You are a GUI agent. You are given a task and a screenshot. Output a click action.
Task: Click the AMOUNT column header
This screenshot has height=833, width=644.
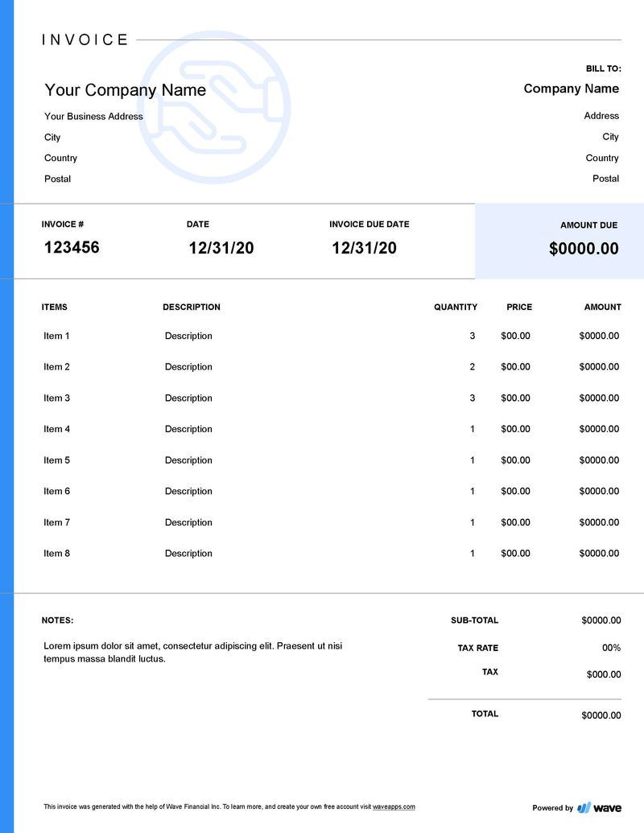pyautogui.click(x=603, y=307)
